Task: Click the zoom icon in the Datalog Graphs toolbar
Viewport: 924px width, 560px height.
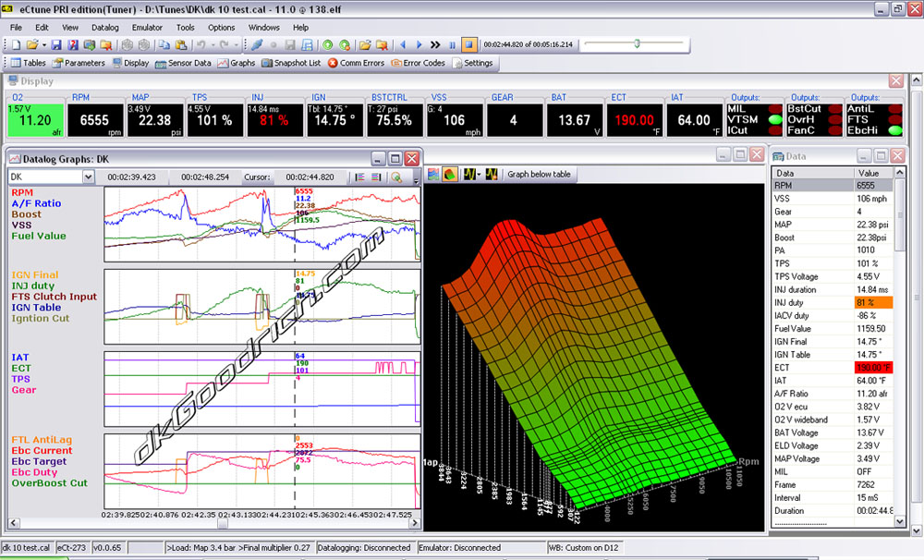Action: (395, 177)
